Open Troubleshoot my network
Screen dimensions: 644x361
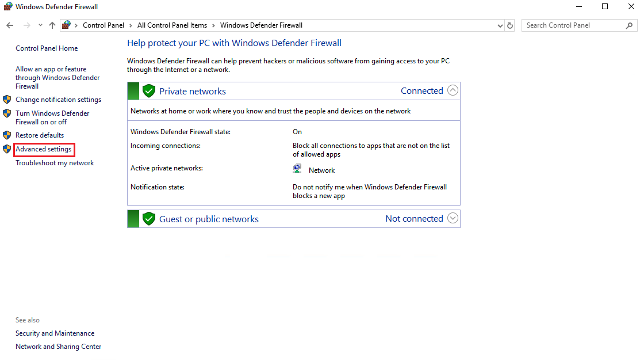tap(55, 164)
